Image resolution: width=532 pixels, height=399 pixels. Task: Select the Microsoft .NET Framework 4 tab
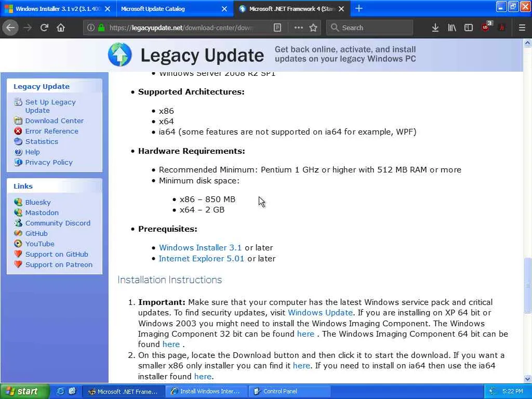coord(292,9)
